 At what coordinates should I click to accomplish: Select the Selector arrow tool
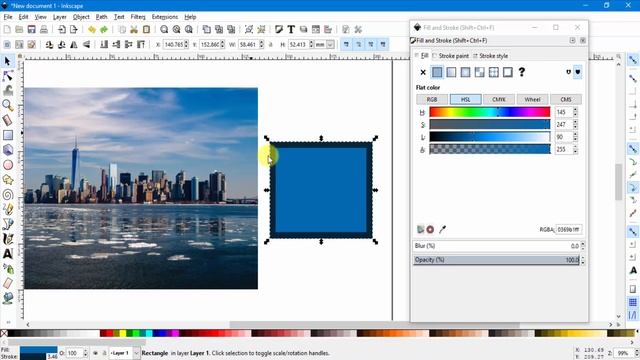[x=7, y=61]
